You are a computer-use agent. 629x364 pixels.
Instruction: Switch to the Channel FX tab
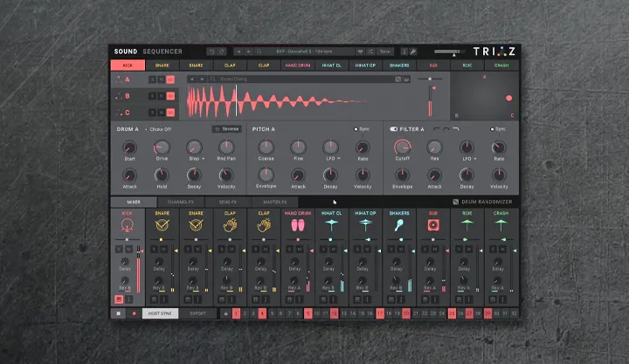pos(182,202)
